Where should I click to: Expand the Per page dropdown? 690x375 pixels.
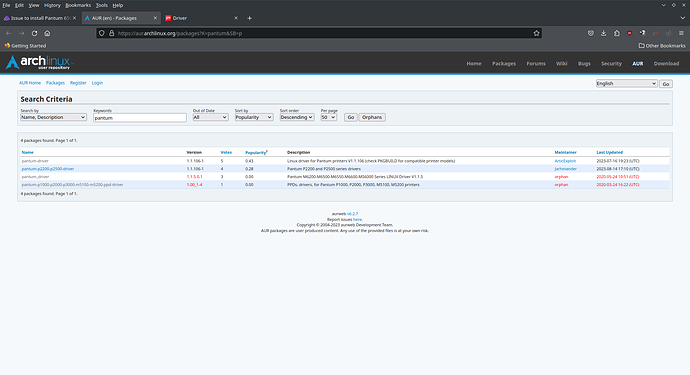(x=329, y=118)
